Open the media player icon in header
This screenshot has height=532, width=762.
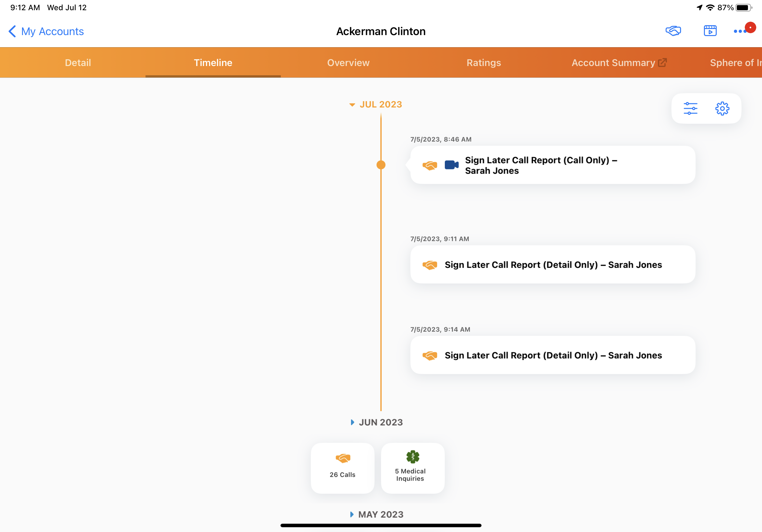(x=710, y=31)
